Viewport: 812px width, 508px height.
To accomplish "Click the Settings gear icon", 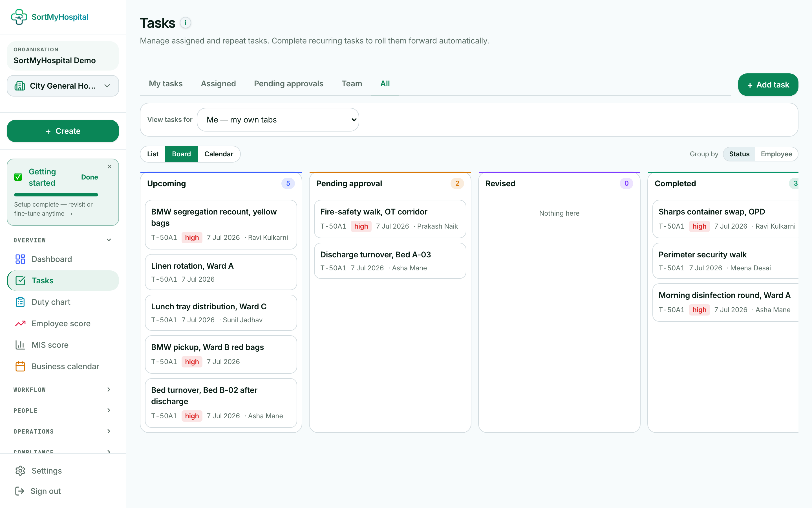I will tap(20, 471).
